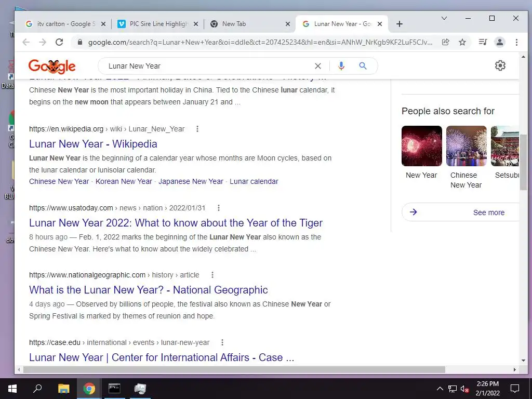This screenshot has width=532, height=399.
Task: Open Google quick settings gear
Action: [x=500, y=65]
